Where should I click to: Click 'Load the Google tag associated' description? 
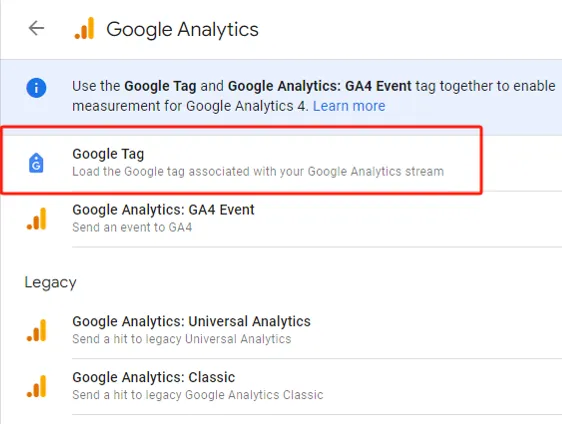(258, 172)
